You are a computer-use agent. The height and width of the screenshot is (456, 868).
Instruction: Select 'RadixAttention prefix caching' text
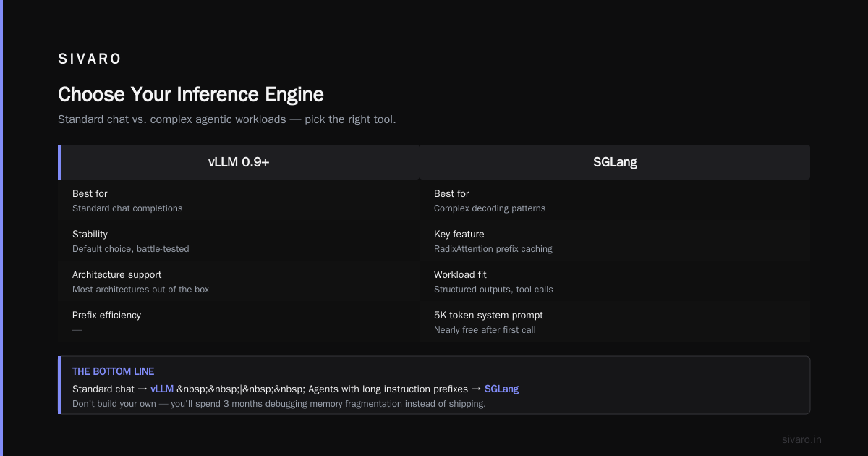(x=493, y=249)
